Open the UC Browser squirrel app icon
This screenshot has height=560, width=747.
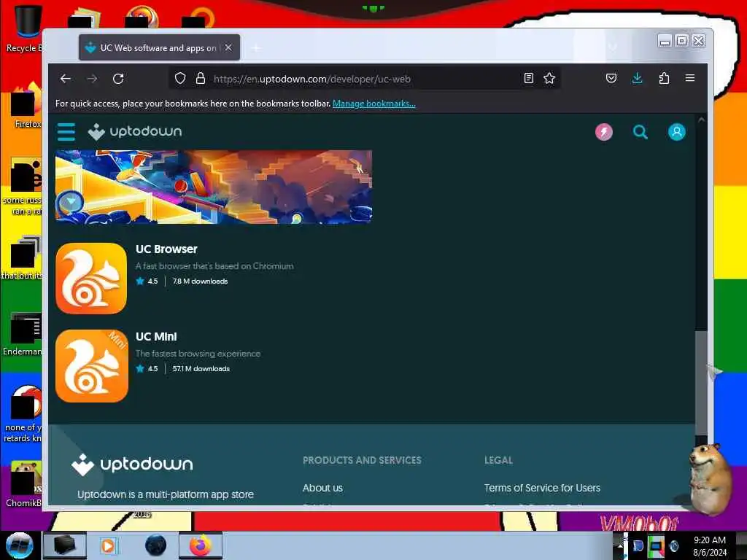pos(91,278)
